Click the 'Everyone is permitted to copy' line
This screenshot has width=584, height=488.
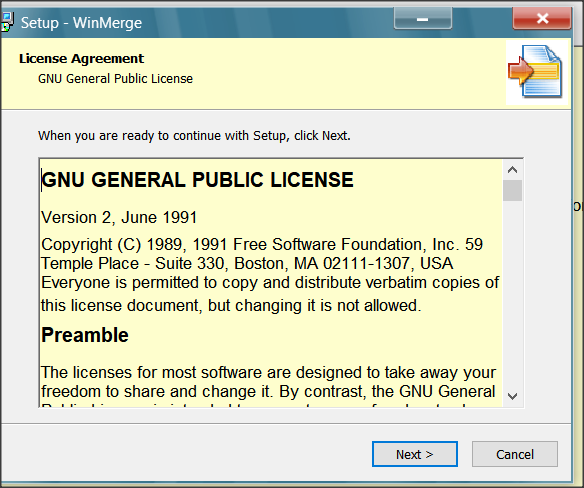(270, 283)
